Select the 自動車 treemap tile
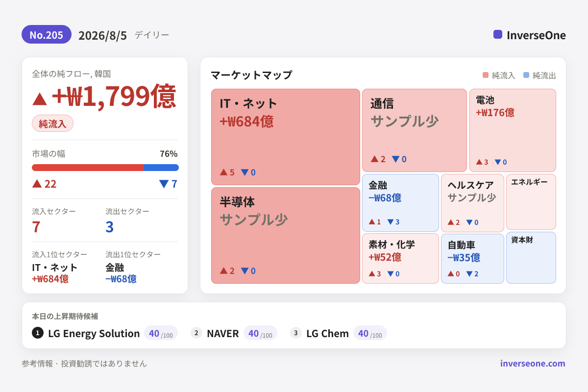Image resolution: width=588 pixels, height=392 pixels. pyautogui.click(x=472, y=259)
